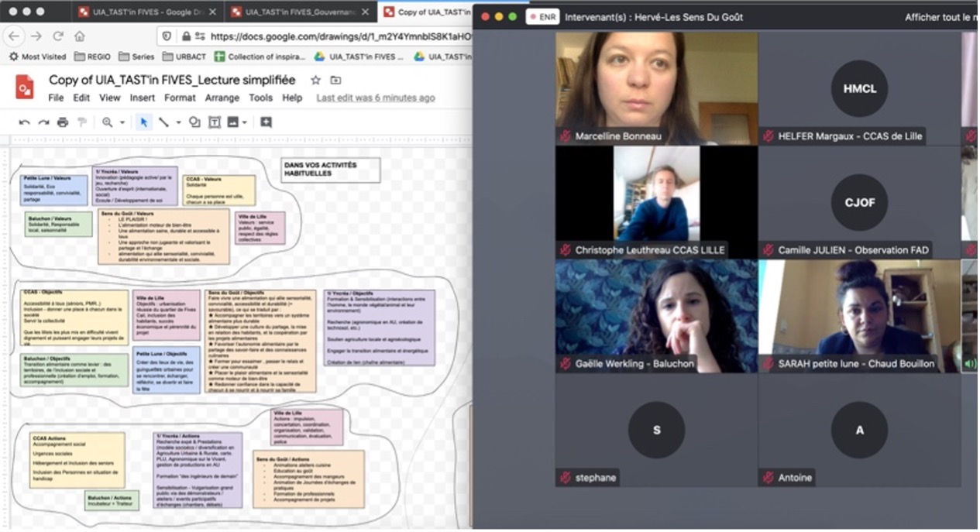Choose the Select arrow cursor tool
Screen dimensions: 980x532
143,122
